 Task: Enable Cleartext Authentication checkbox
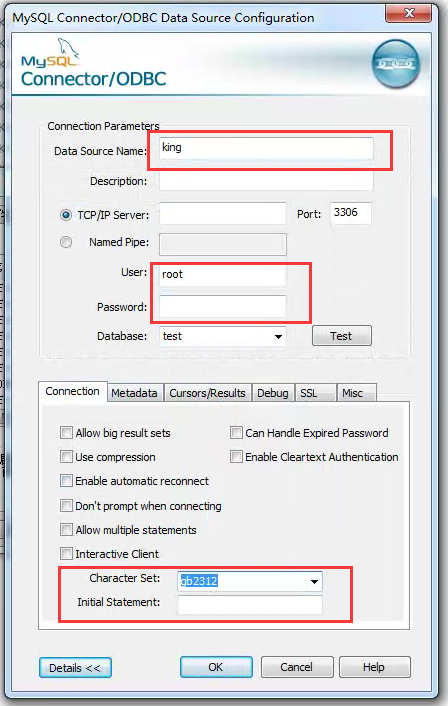pyautogui.click(x=236, y=457)
